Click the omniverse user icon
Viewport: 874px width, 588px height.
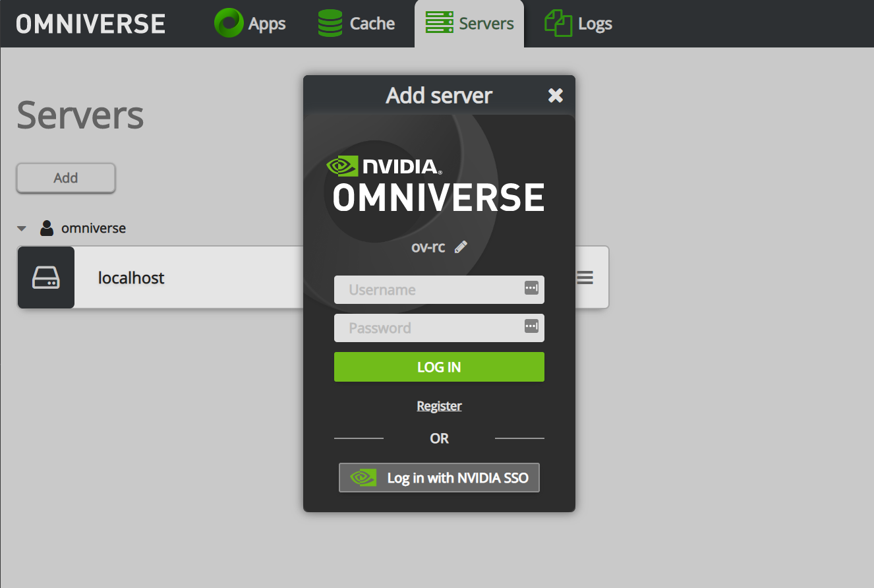point(47,228)
